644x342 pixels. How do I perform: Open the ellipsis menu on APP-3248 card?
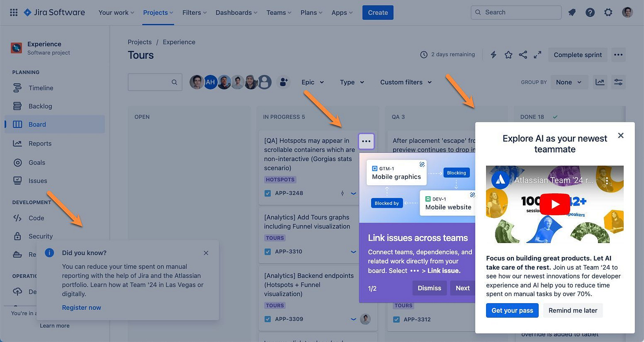click(366, 141)
